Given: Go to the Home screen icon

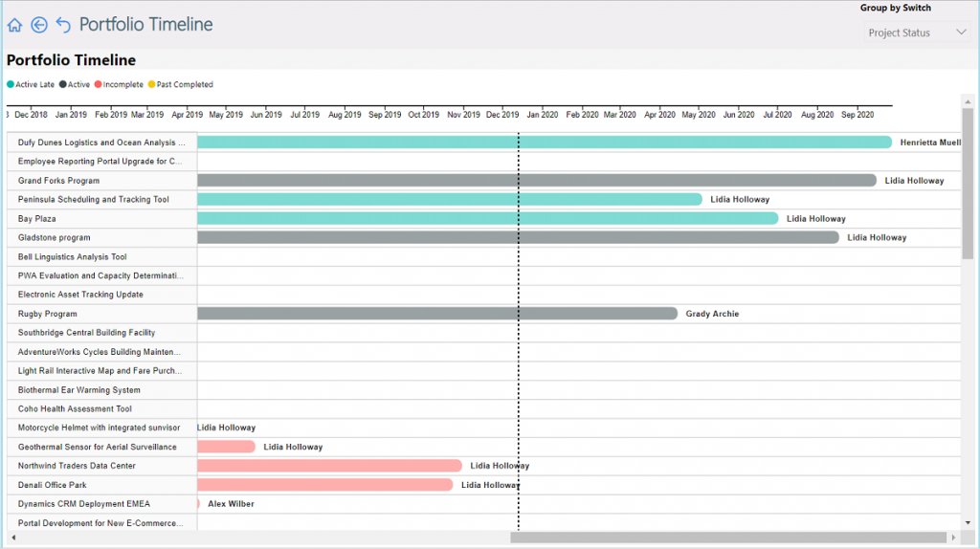Looking at the screenshot, I should [x=14, y=25].
